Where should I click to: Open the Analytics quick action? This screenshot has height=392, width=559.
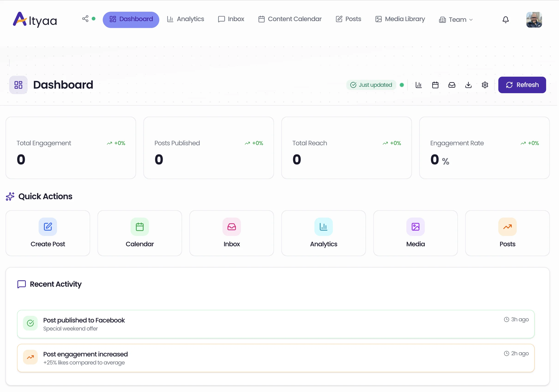(323, 233)
